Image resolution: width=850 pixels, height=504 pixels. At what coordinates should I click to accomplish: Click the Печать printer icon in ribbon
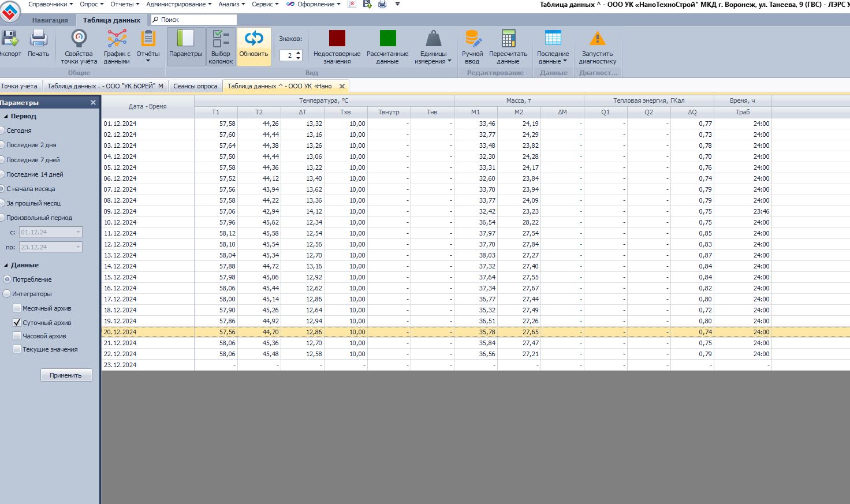click(x=38, y=39)
